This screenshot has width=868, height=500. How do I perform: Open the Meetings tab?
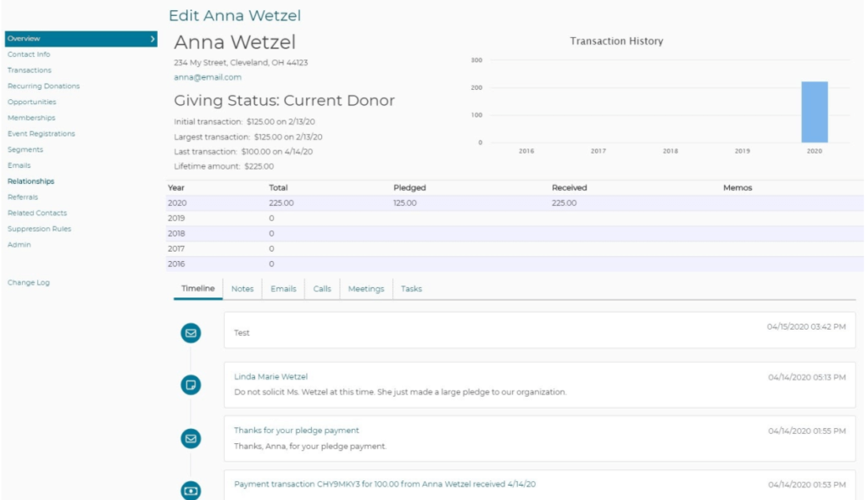366,289
